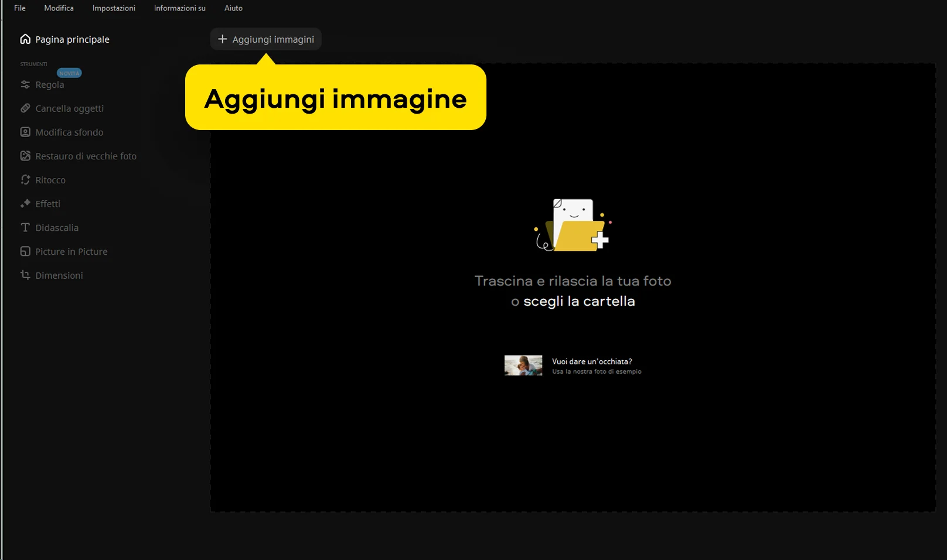Open the Effetti magic wand icon
The width and height of the screenshot is (947, 560).
click(25, 204)
